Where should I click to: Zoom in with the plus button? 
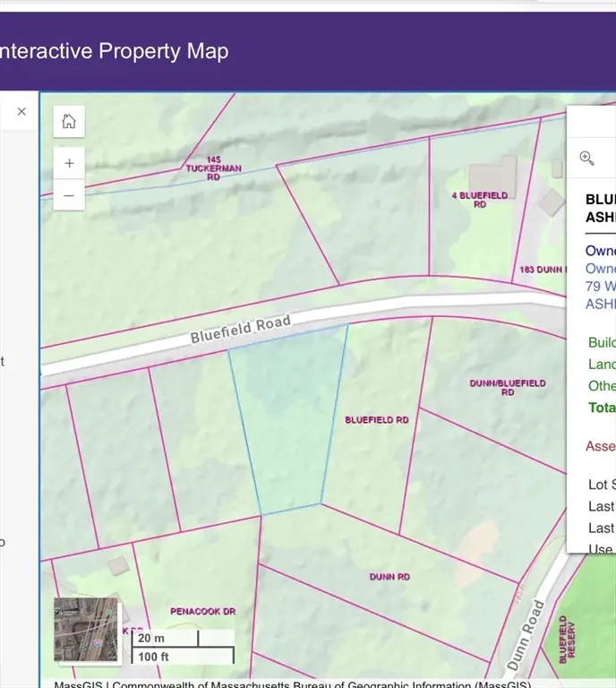pos(69,163)
